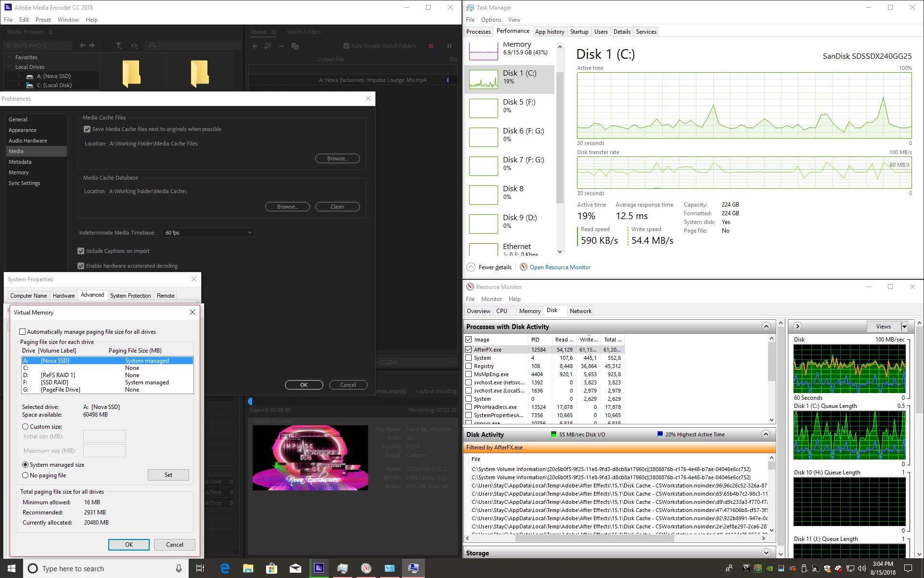Open Microsoft Edge from taskbar
924x578 pixels.
coord(225,568)
